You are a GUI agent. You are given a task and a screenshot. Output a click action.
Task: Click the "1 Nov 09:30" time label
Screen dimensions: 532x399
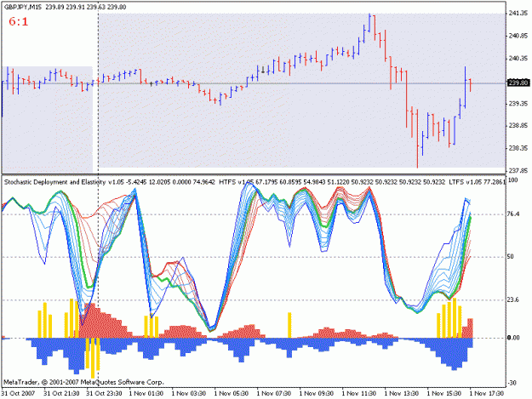click(x=317, y=394)
